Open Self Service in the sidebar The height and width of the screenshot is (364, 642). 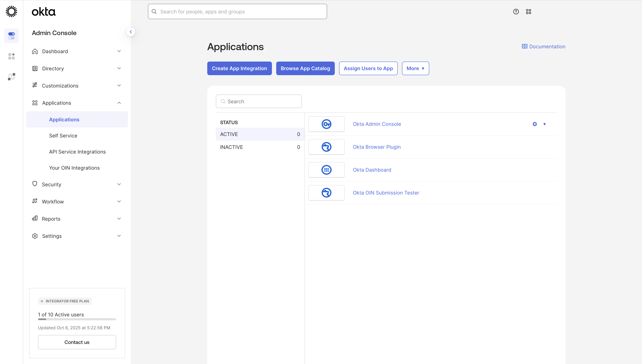(x=63, y=136)
